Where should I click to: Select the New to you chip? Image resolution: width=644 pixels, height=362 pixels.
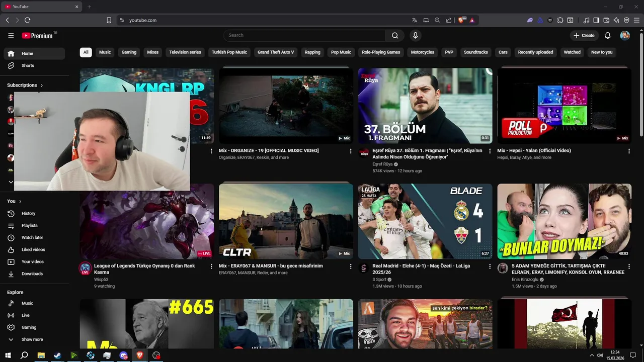(602, 52)
